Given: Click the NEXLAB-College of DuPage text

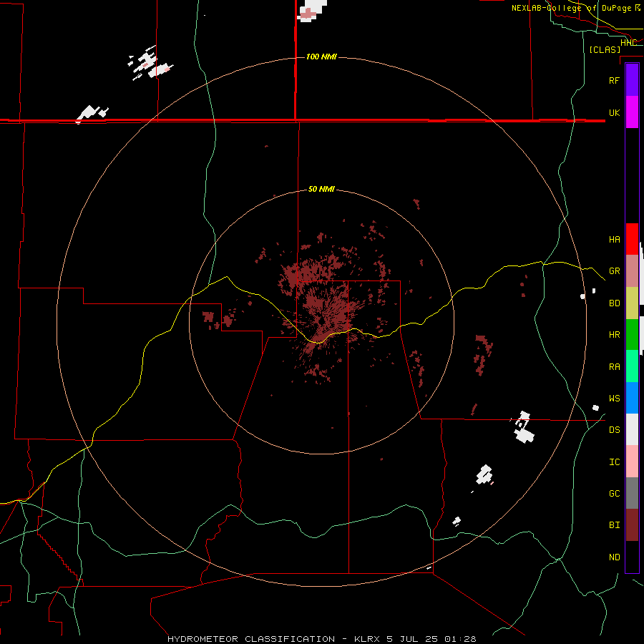Looking at the screenshot, I should coord(571,8).
